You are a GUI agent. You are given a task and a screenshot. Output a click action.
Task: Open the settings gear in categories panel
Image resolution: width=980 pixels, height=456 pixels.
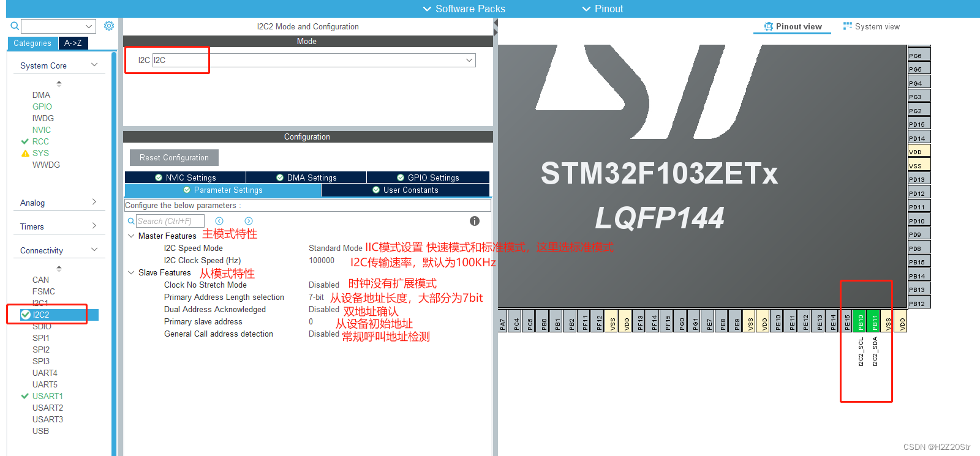[x=109, y=26]
